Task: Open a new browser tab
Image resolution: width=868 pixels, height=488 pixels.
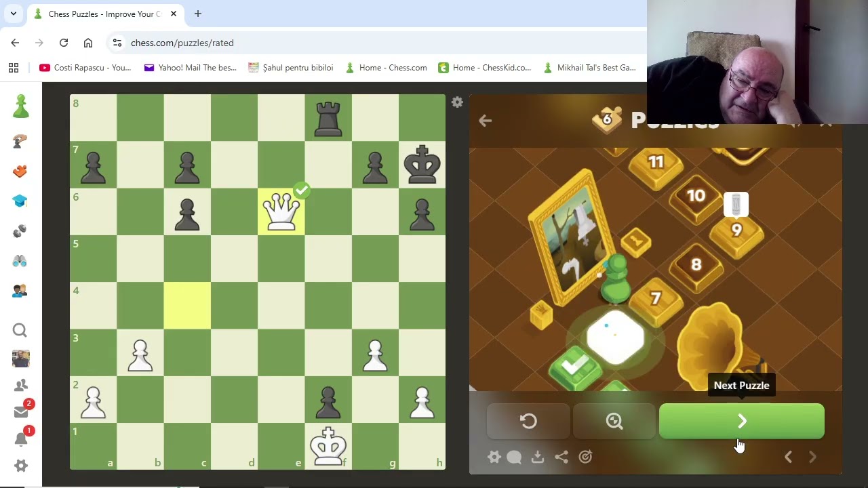Action: pos(198,14)
